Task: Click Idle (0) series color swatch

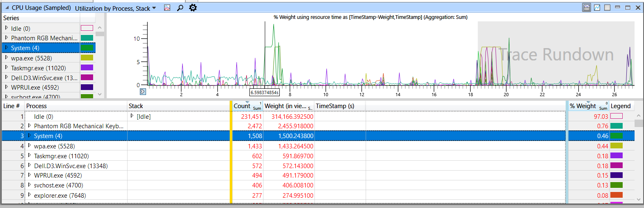Action: click(x=87, y=28)
